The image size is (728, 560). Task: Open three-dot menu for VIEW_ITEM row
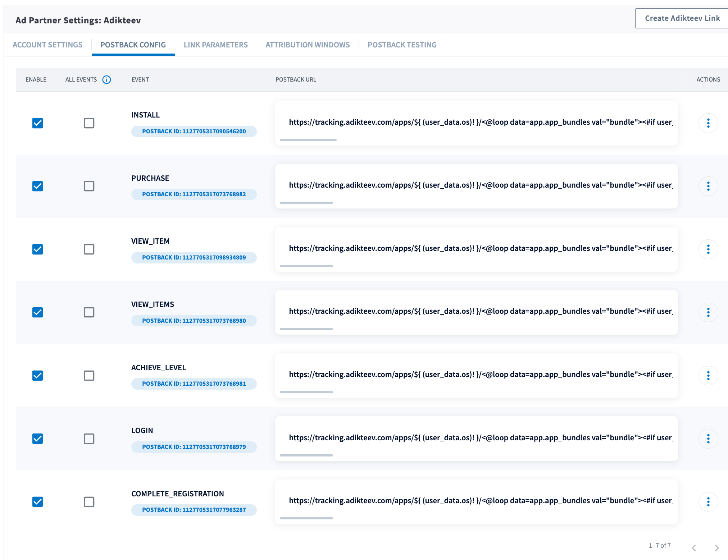click(708, 249)
